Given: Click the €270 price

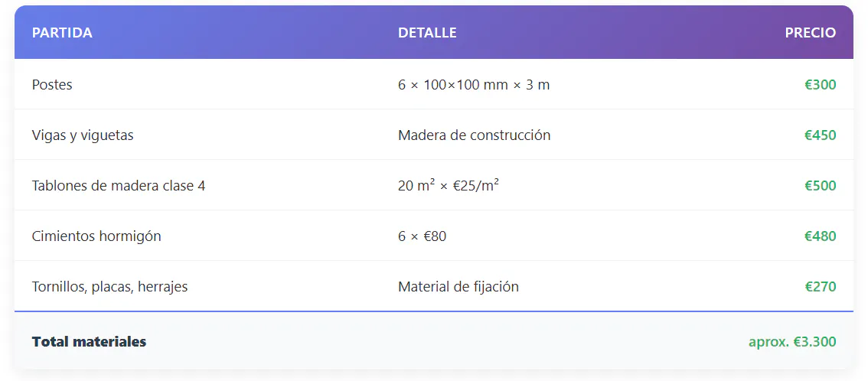Looking at the screenshot, I should tap(820, 287).
